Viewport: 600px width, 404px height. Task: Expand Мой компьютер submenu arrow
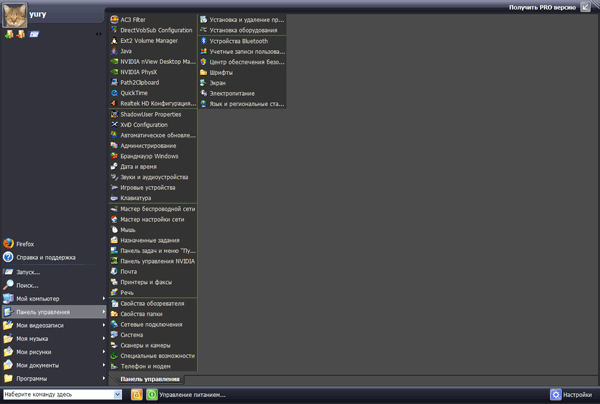point(104,298)
